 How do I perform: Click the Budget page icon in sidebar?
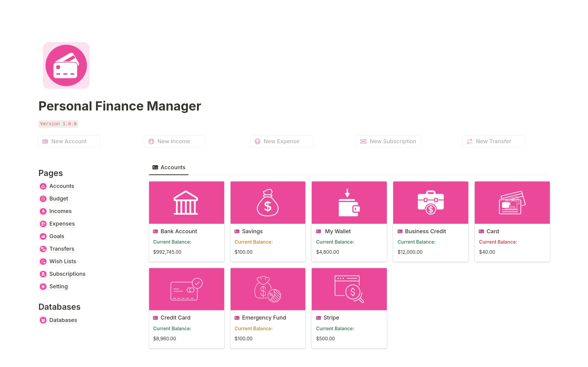pyautogui.click(x=43, y=199)
